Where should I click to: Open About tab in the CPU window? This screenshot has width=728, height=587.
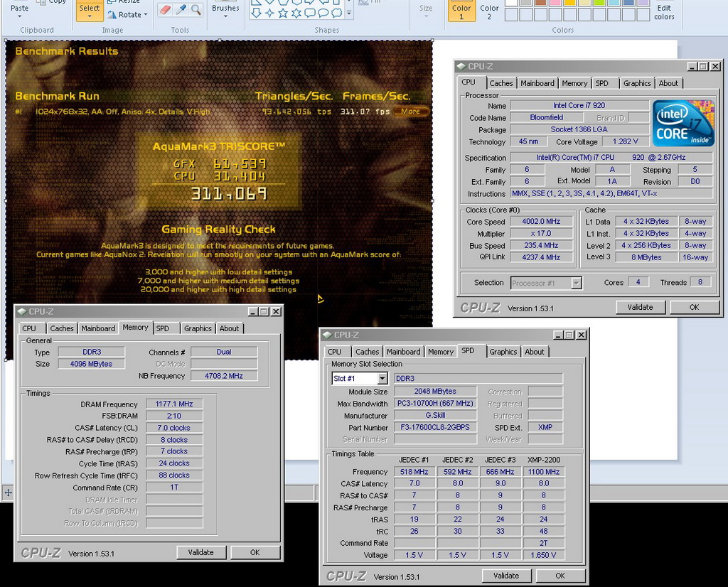pyautogui.click(x=668, y=83)
